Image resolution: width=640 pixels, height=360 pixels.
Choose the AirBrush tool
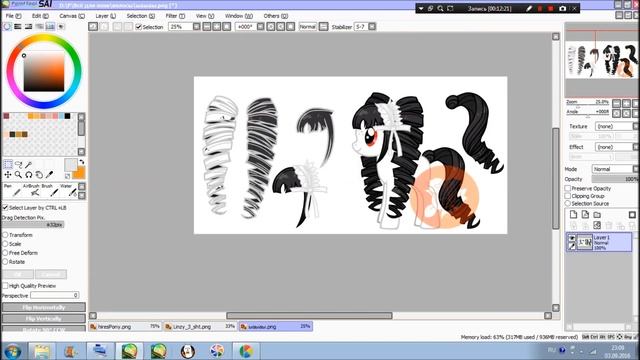click(x=31, y=190)
